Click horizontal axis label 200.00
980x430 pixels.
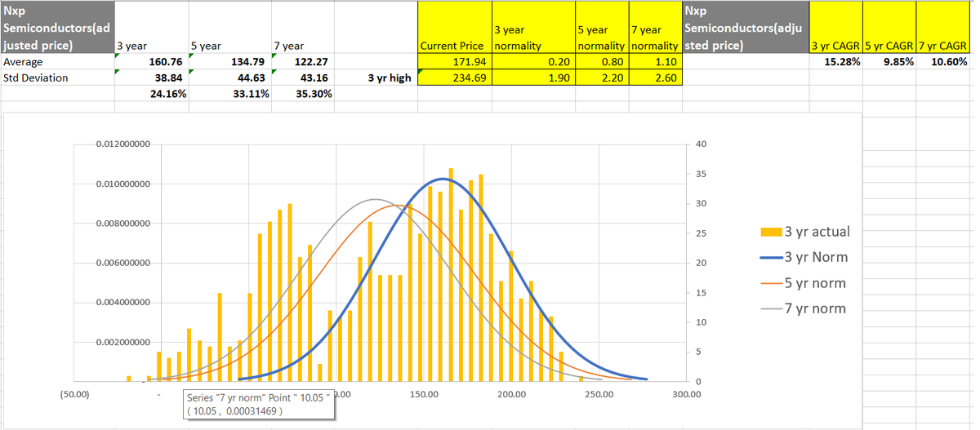511,395
